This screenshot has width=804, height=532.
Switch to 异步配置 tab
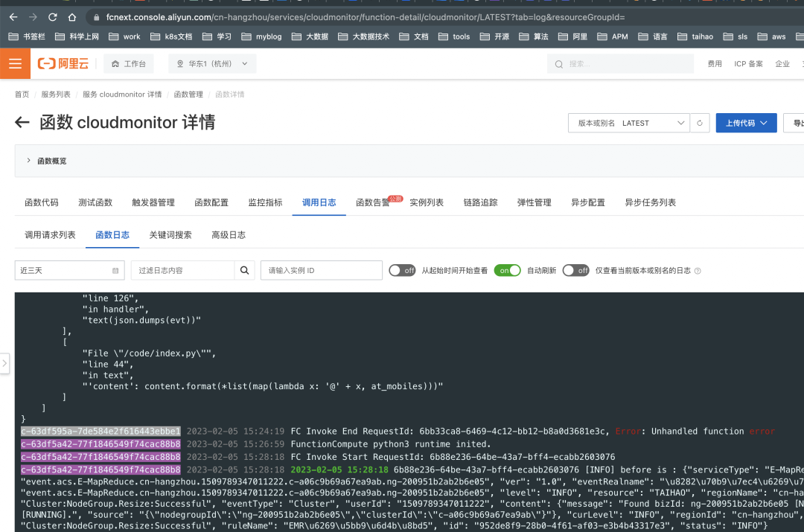[x=588, y=202]
